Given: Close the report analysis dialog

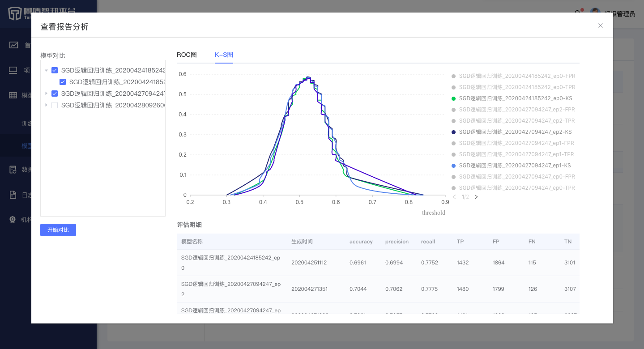Looking at the screenshot, I should [601, 26].
